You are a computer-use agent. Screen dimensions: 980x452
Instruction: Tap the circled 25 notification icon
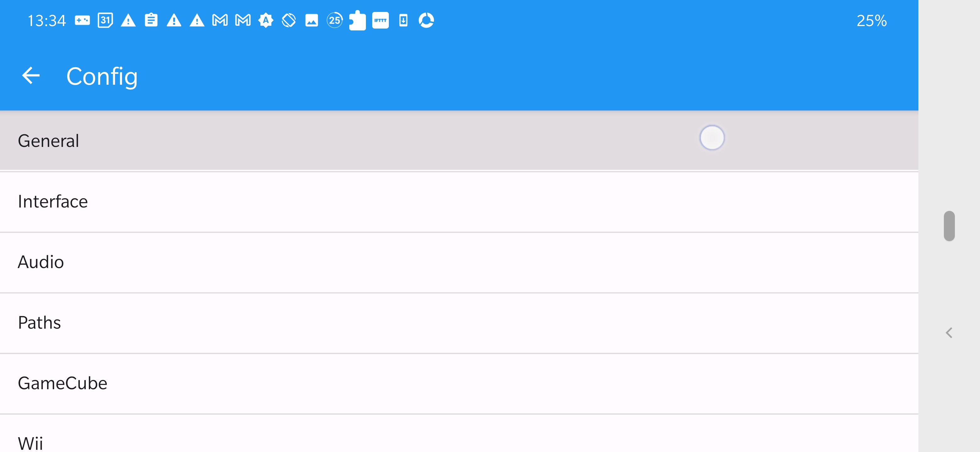pos(335,20)
